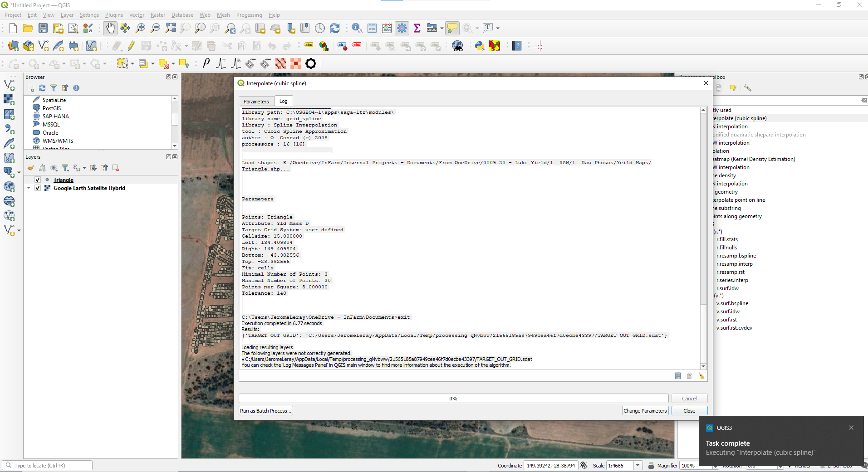Click the Cancel button in dialog

689,399
